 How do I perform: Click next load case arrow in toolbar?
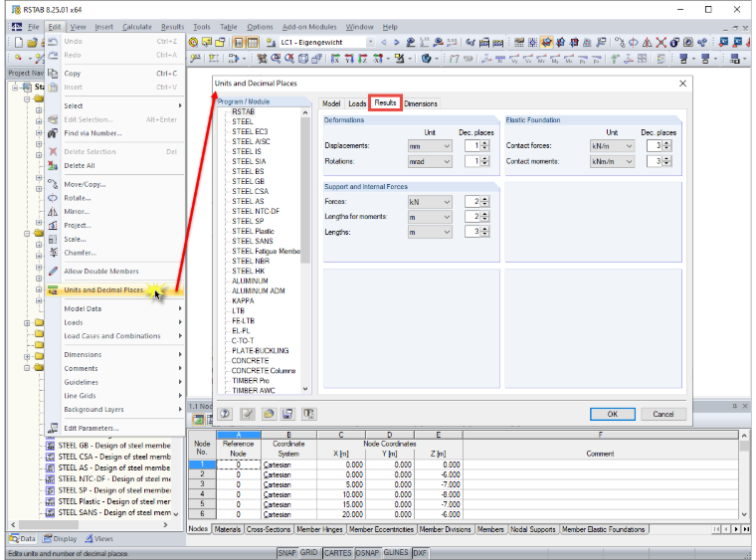coord(396,43)
